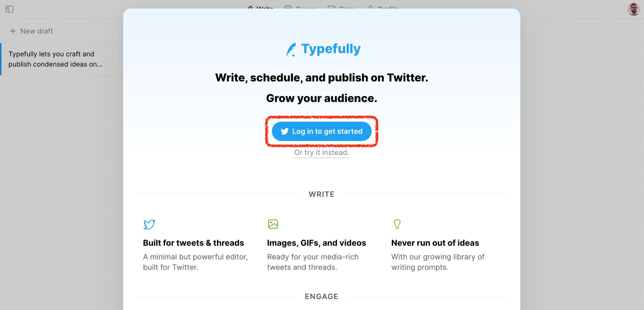Screen dimensions: 644x310
Task: Open the Or try it instead link
Action: (x=321, y=152)
